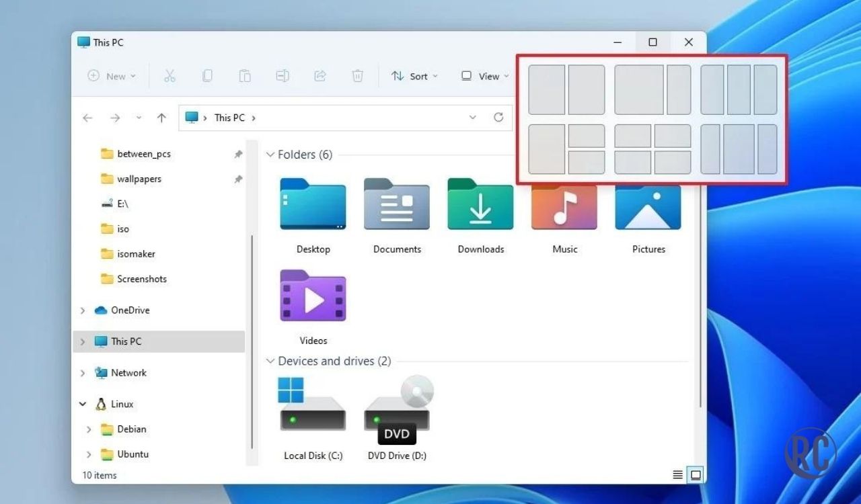Select the DVD Drive (D:)
This screenshot has width=861, height=504.
point(397,418)
